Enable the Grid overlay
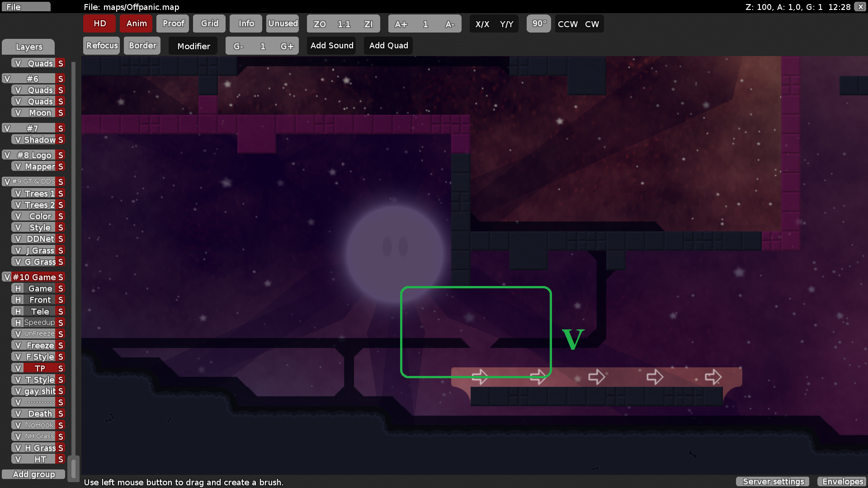 pyautogui.click(x=209, y=23)
